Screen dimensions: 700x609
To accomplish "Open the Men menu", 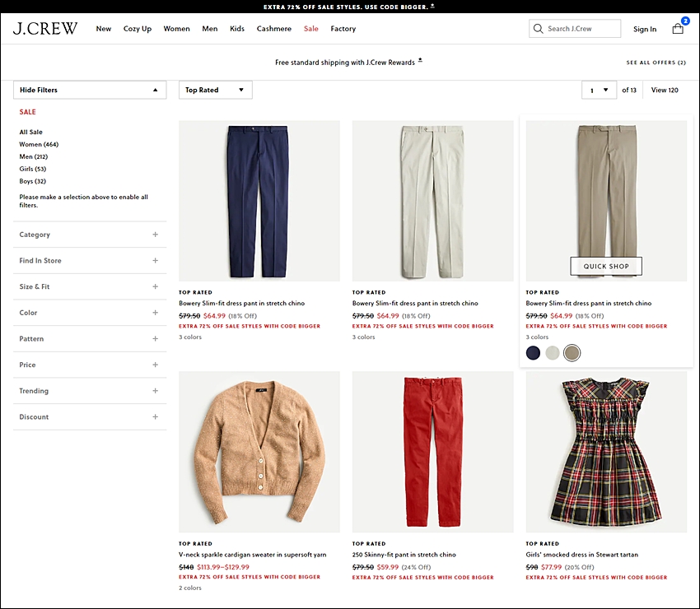I will tap(210, 29).
